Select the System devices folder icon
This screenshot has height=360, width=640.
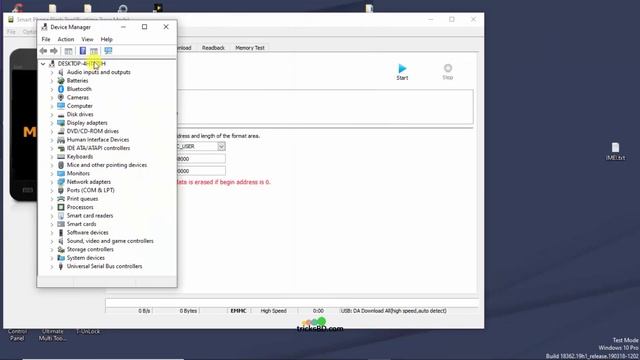tap(61, 258)
